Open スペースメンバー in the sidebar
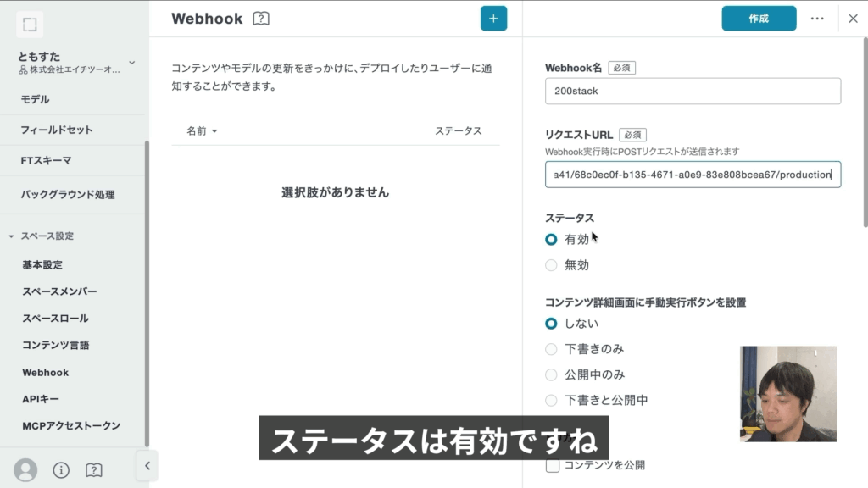 [59, 291]
